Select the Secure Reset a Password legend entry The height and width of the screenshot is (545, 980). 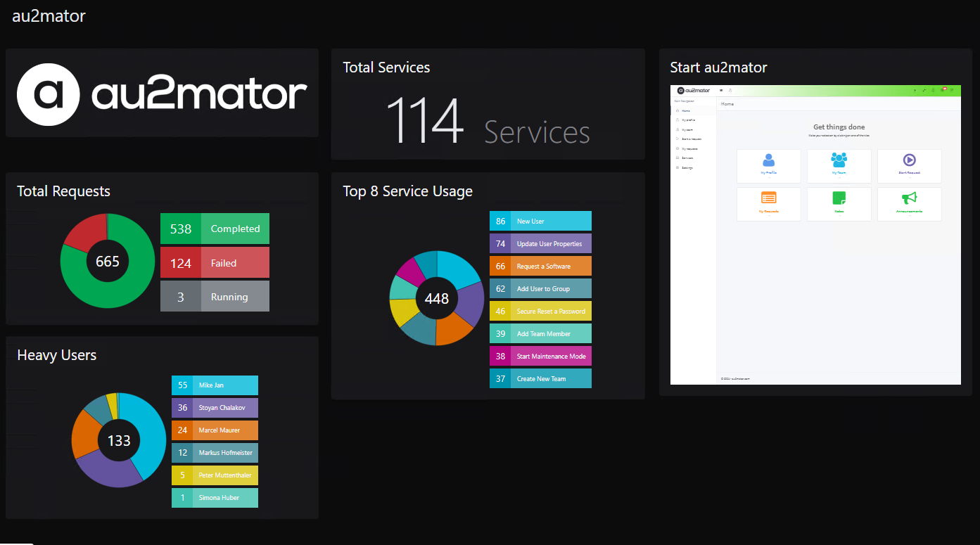(x=540, y=311)
